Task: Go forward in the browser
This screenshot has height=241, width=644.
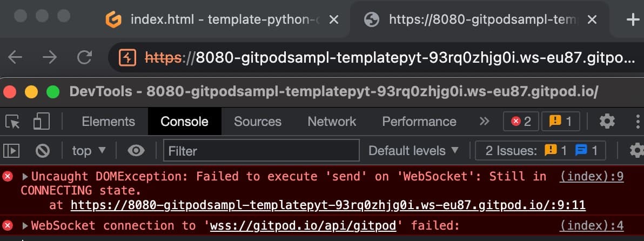Action: point(50,58)
